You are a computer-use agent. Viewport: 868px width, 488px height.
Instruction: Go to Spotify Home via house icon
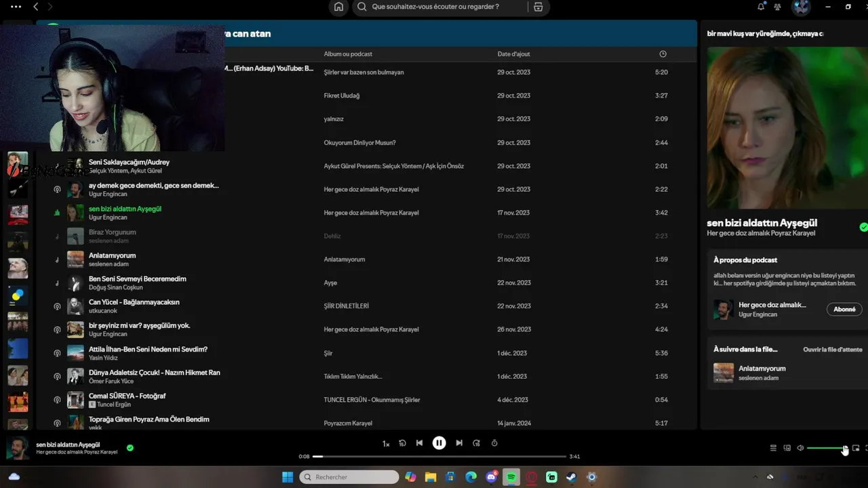click(338, 7)
